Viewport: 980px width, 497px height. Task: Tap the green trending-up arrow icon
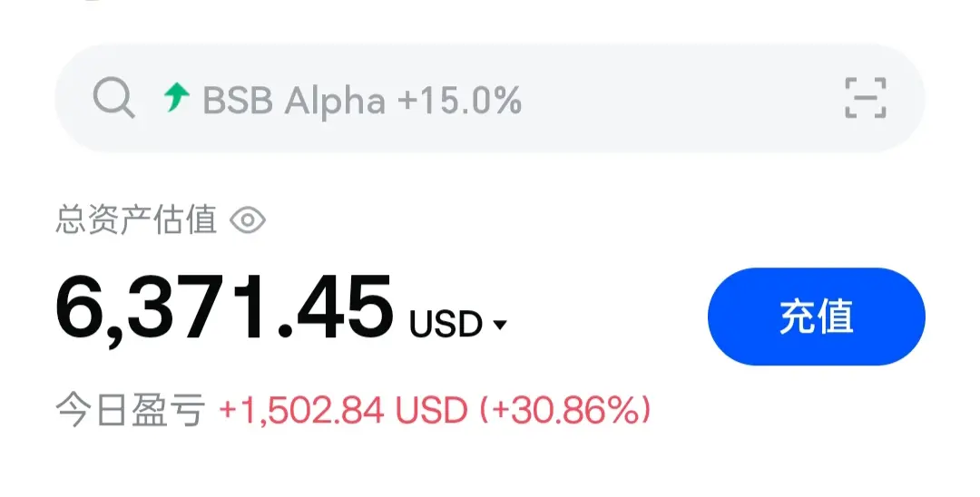click(x=177, y=97)
